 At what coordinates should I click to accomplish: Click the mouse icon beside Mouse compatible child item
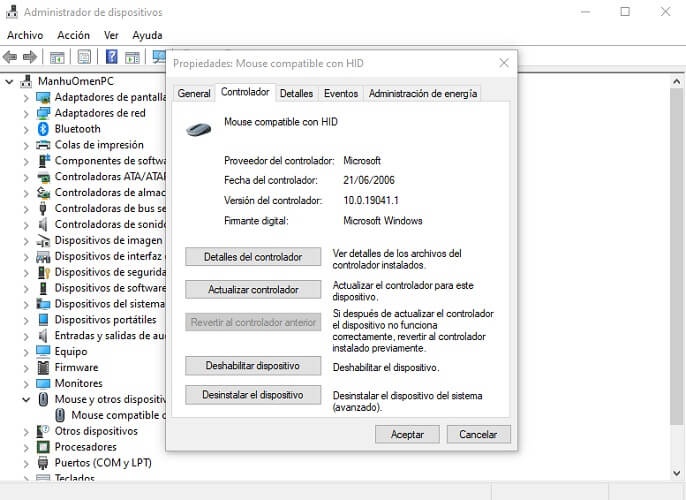pyautogui.click(x=60, y=415)
